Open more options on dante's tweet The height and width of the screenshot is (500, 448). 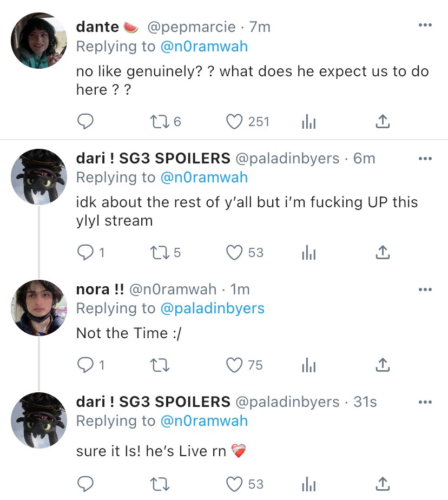coord(425,25)
